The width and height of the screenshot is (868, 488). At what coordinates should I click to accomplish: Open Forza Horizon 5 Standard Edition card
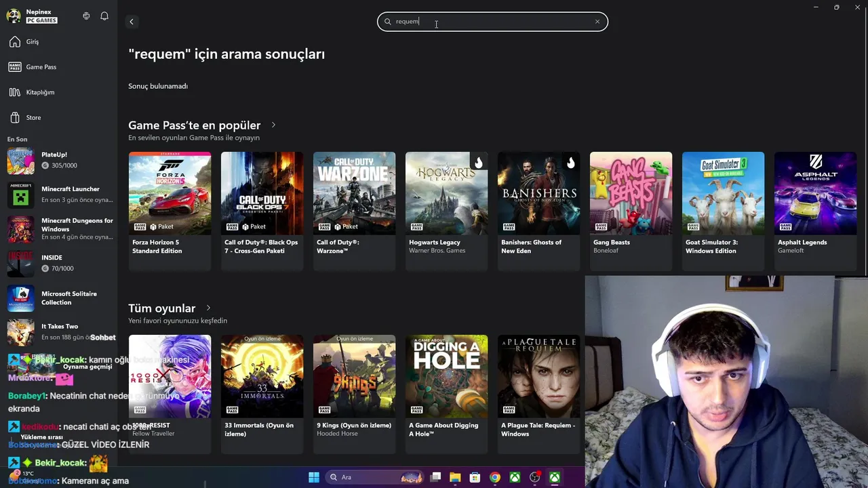[x=170, y=211]
